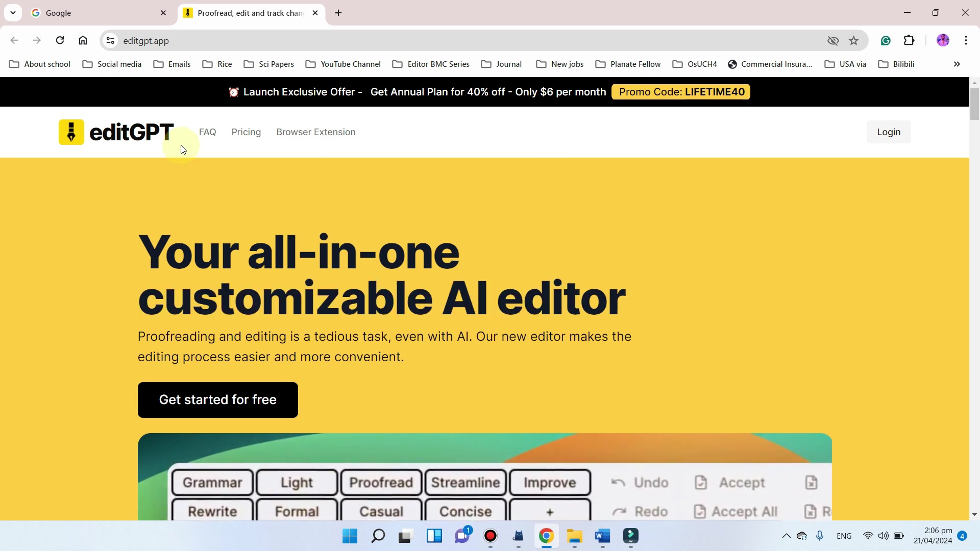Open the Planate Fellow bookmark folder

coord(628,64)
